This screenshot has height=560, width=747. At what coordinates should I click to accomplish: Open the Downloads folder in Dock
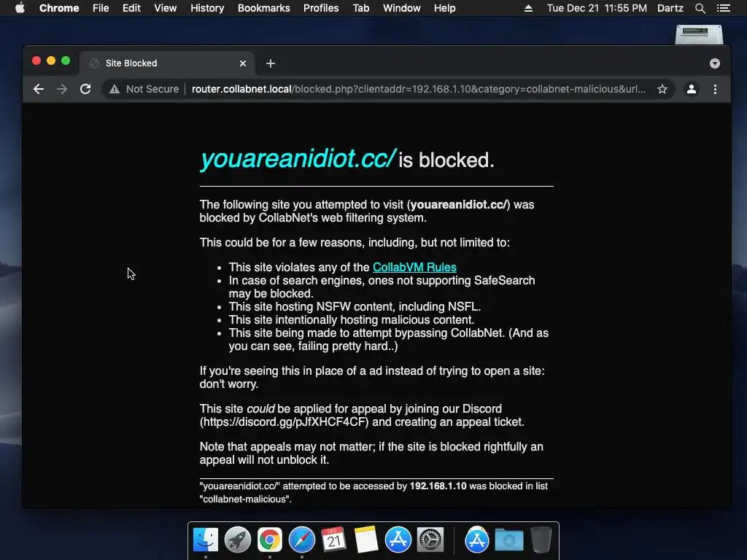(x=508, y=541)
